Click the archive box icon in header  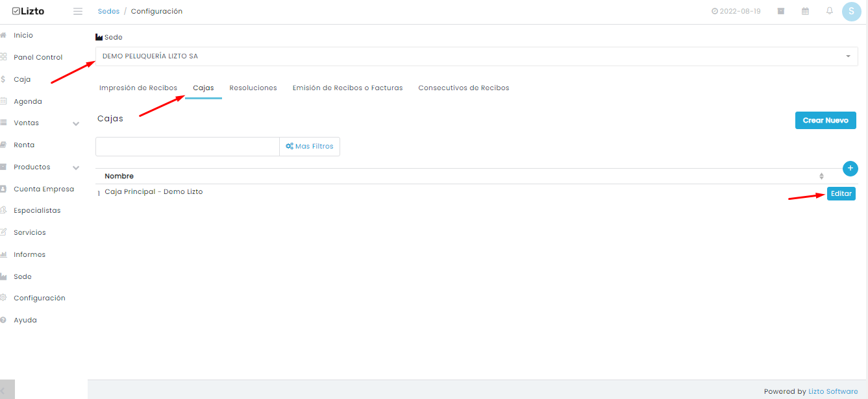[781, 11]
